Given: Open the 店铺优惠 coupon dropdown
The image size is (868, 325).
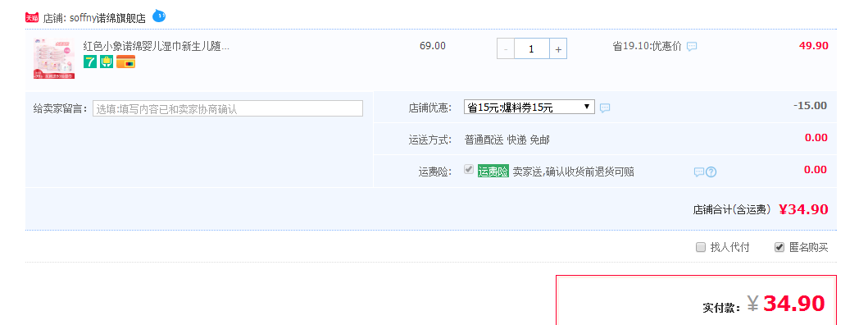Looking at the screenshot, I should 529,107.
